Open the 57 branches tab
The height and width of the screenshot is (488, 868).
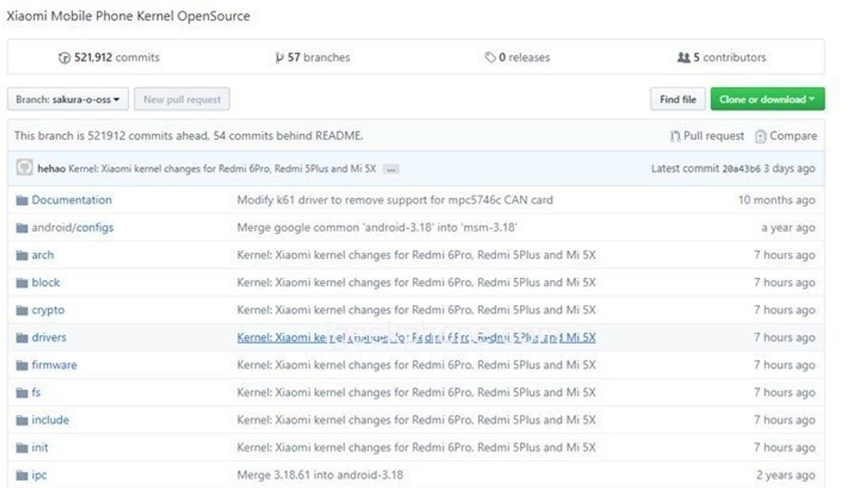[312, 57]
